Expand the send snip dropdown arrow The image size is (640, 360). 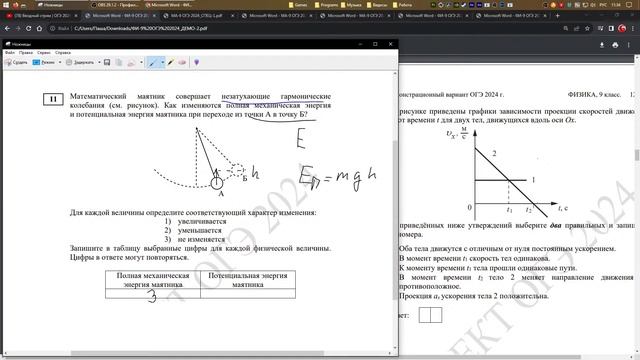[141, 62]
